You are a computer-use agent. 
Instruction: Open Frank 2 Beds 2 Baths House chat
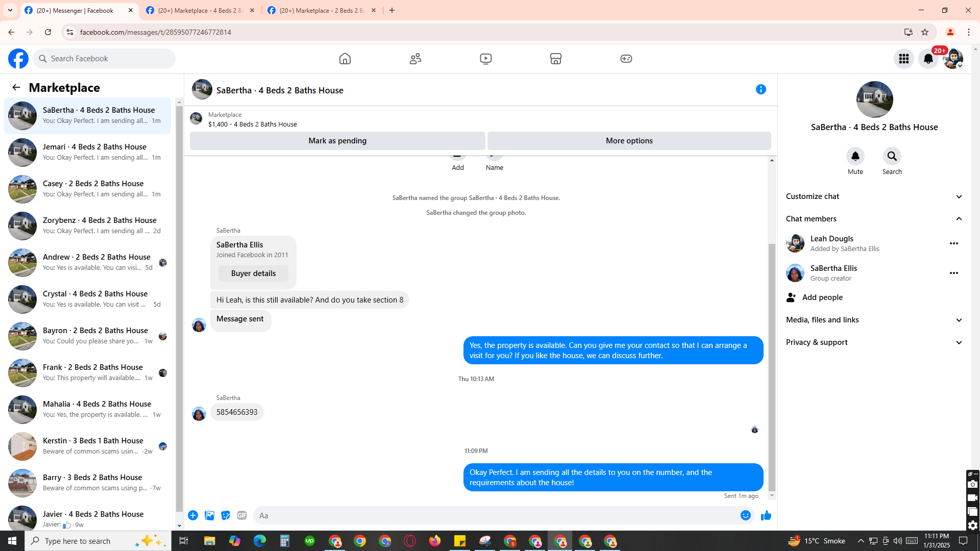88,373
